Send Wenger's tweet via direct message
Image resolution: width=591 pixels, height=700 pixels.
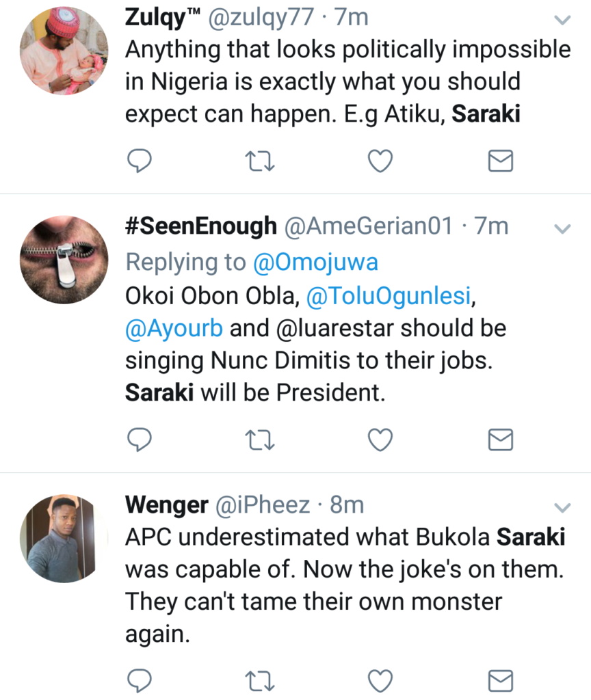501,680
